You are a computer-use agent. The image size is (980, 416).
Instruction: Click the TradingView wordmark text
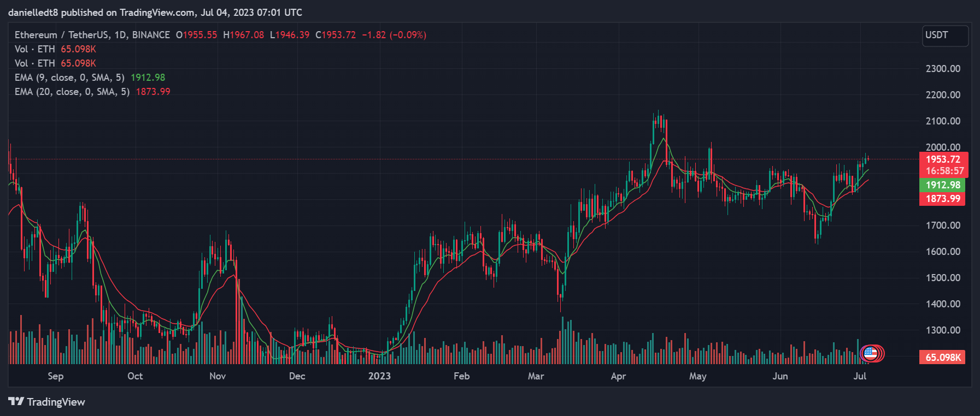pyautogui.click(x=56, y=402)
